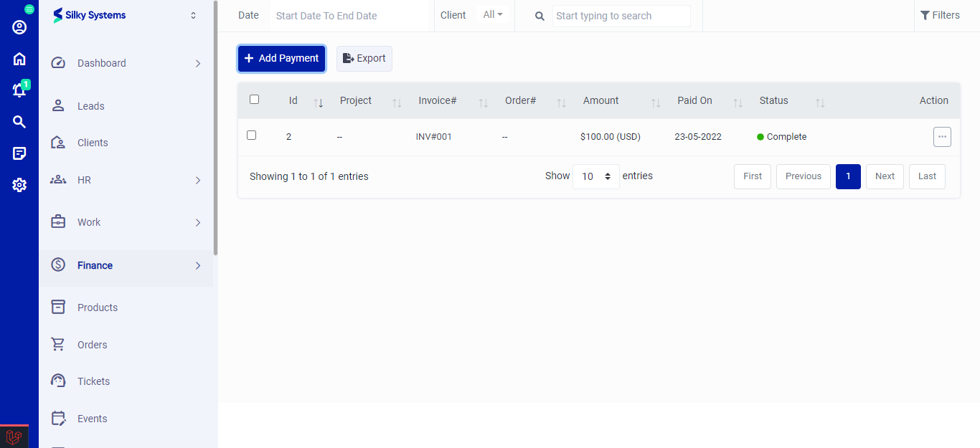Click the Laravel debug bar icon

(x=14, y=437)
